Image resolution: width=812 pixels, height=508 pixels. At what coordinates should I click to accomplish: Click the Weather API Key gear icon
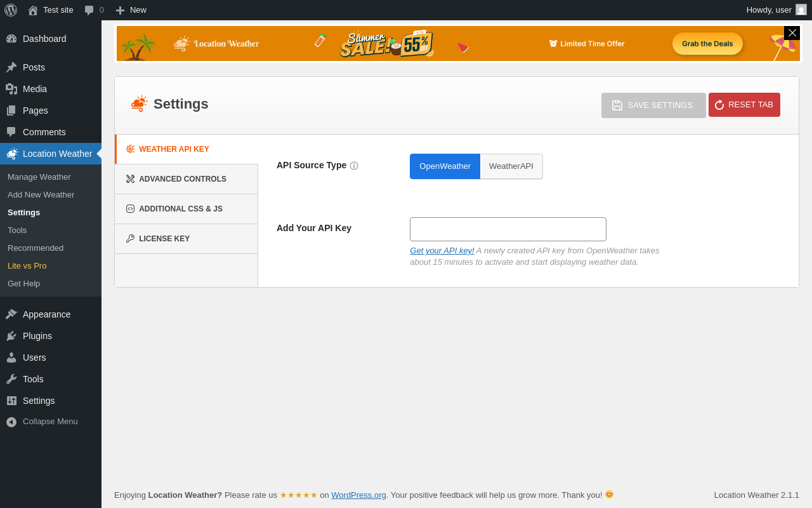click(130, 149)
